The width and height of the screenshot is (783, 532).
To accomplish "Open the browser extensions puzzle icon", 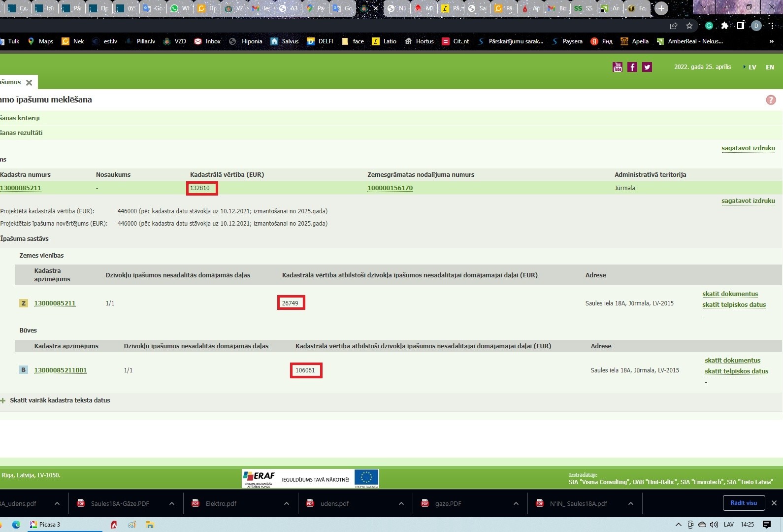I will point(724,26).
